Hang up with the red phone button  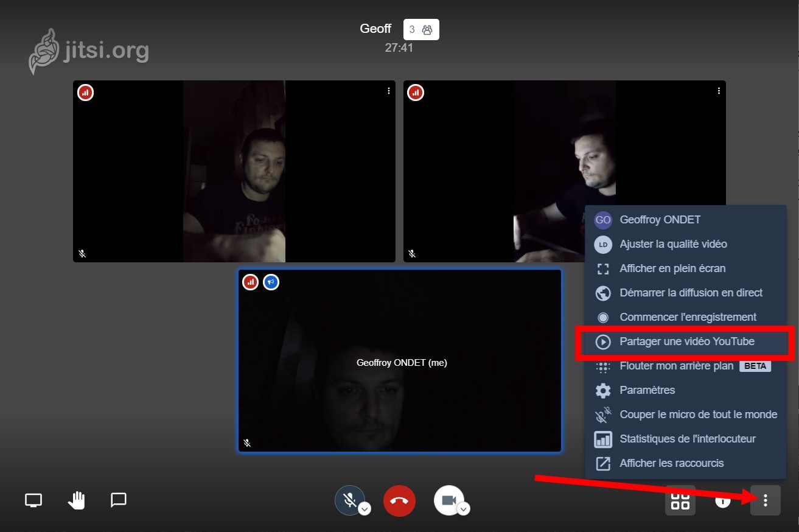(399, 500)
